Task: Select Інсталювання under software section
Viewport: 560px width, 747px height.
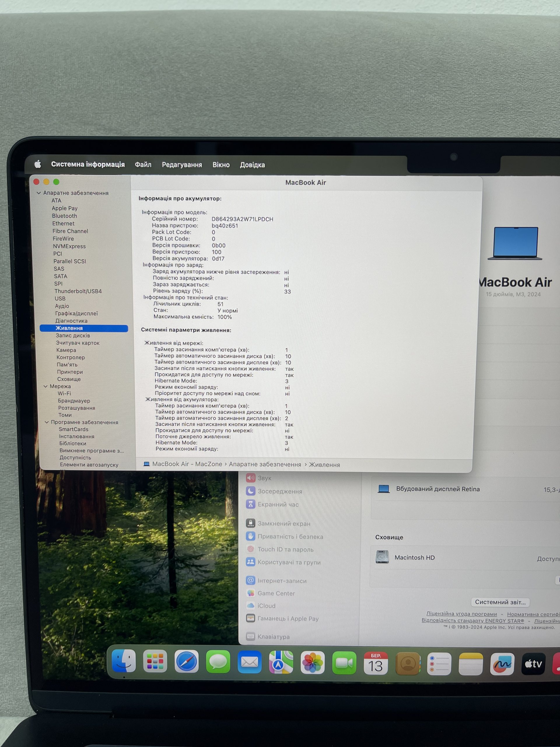Action: [x=77, y=436]
